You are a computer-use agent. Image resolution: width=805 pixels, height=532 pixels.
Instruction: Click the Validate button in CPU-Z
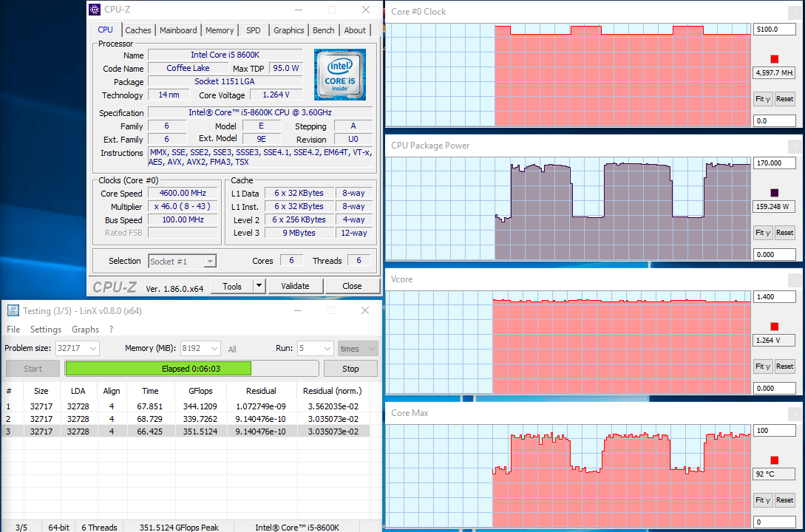(294, 286)
